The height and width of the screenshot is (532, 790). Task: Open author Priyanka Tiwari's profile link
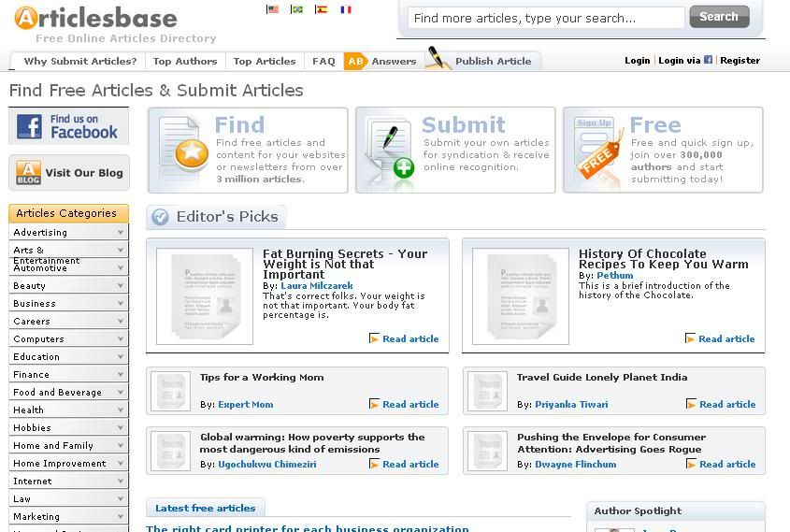571,404
